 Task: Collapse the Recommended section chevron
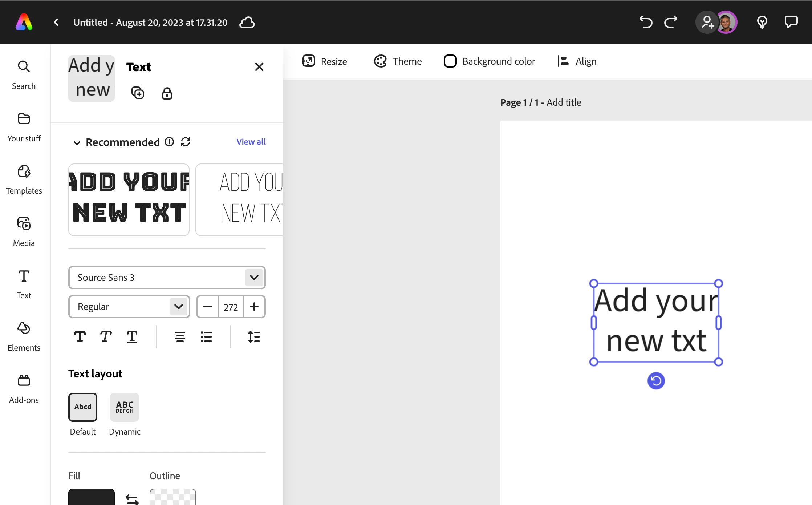[77, 143]
